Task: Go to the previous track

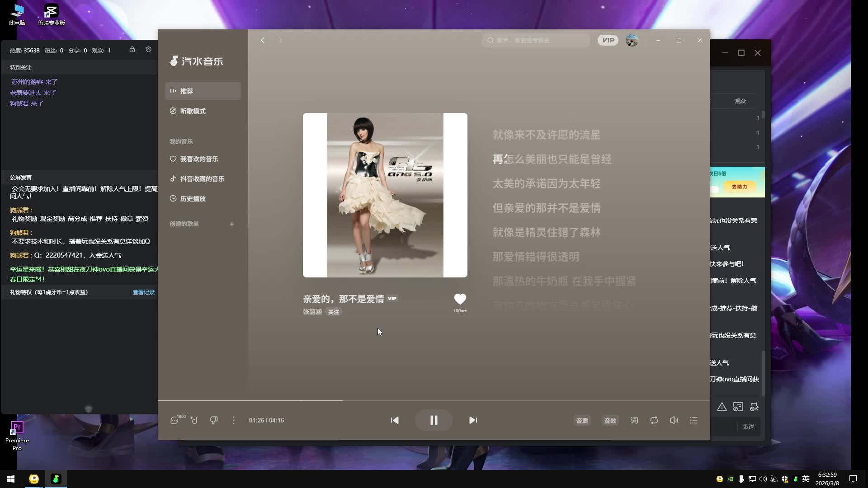Action: 395,420
